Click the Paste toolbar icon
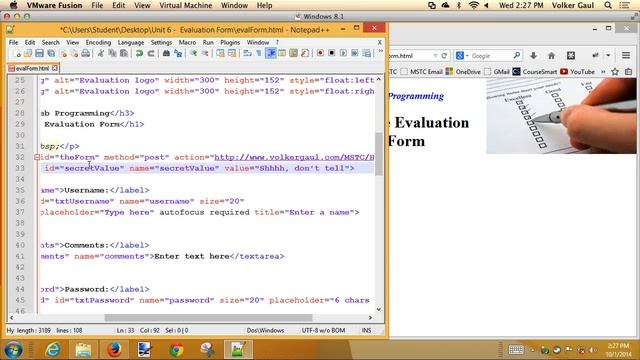640x360 pixels. (124, 53)
